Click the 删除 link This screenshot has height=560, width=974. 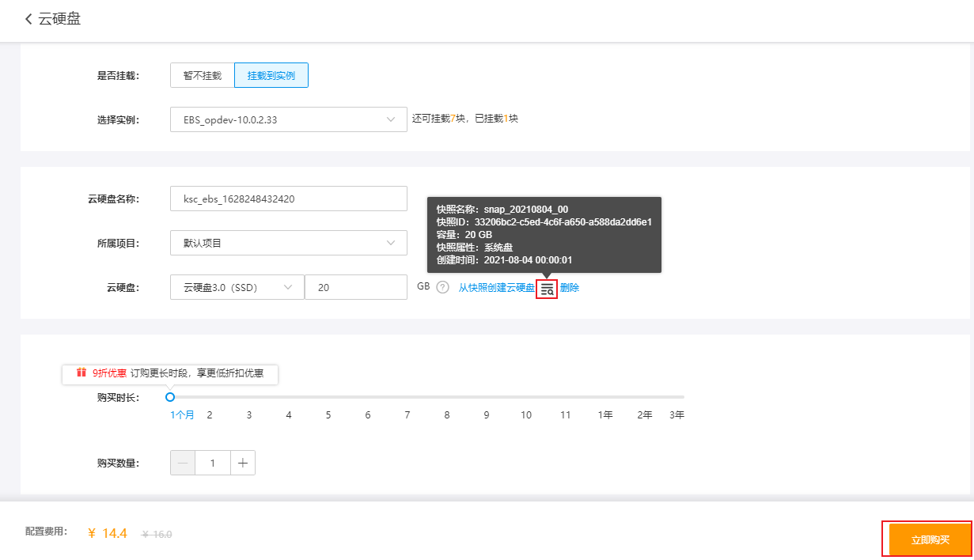[570, 288]
